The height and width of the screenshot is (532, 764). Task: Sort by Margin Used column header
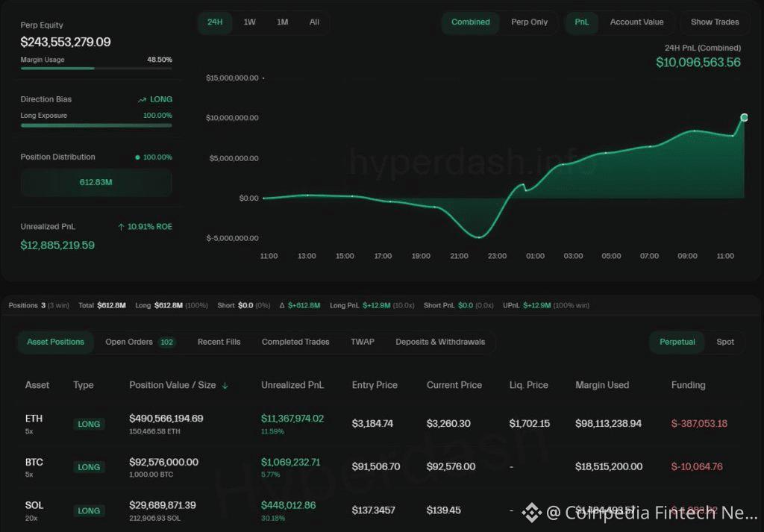(x=602, y=385)
